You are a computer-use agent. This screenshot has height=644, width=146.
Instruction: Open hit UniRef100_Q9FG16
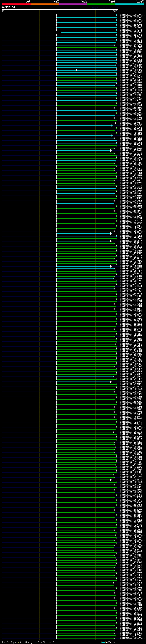coord(131,138)
